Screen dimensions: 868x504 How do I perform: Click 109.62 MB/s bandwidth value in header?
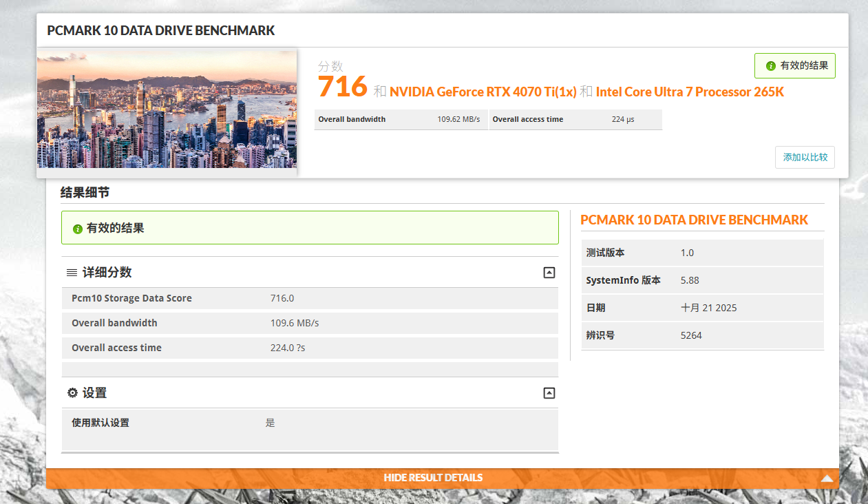458,119
